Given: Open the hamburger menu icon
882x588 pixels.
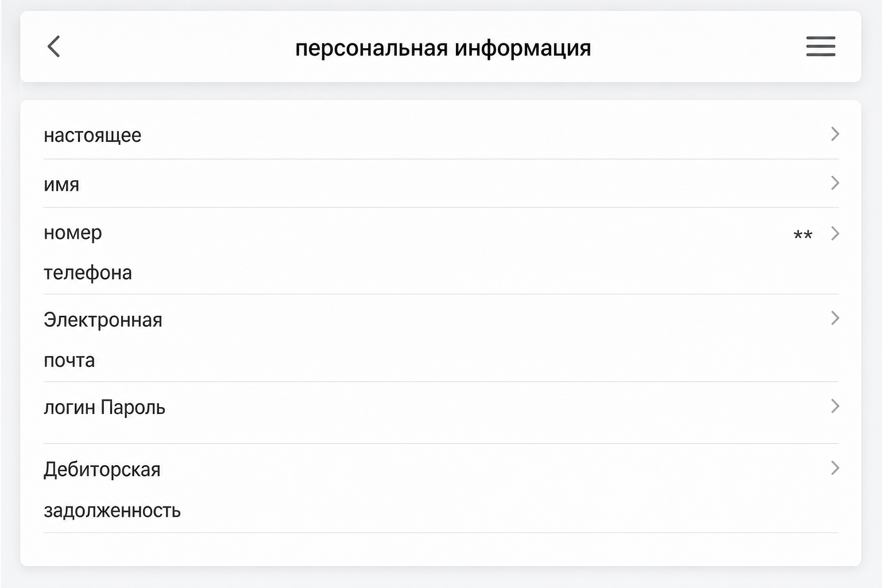Looking at the screenshot, I should point(821,47).
